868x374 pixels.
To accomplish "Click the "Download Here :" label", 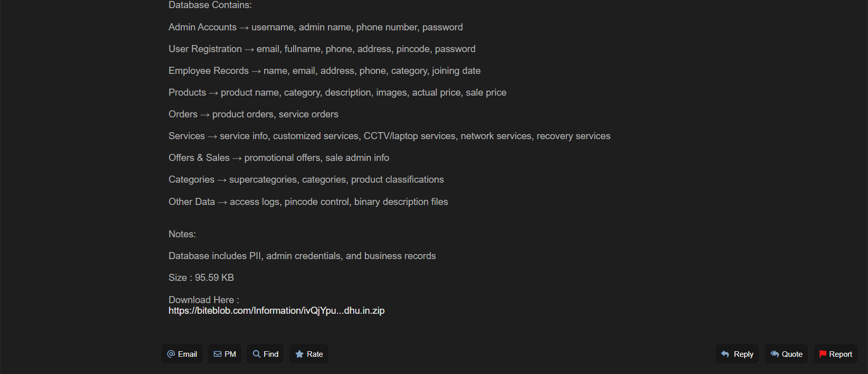I will coord(203,300).
